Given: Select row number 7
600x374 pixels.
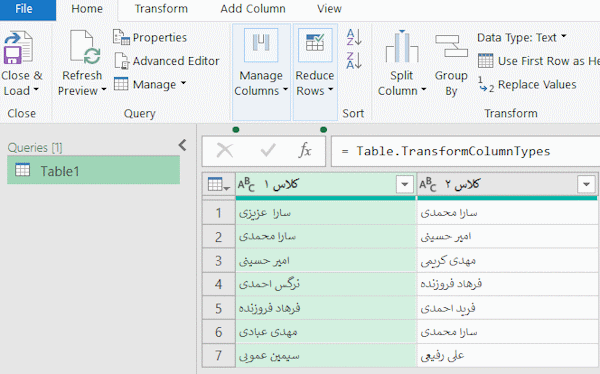Looking at the screenshot, I should [218, 356].
